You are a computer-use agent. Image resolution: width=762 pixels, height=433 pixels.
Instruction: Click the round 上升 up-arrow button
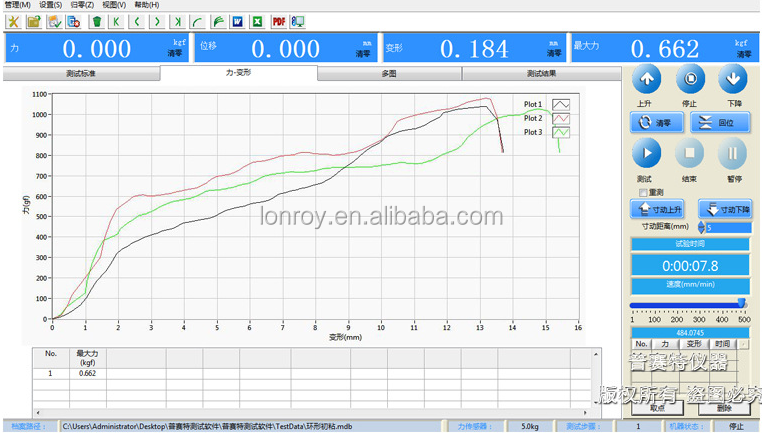click(x=646, y=79)
